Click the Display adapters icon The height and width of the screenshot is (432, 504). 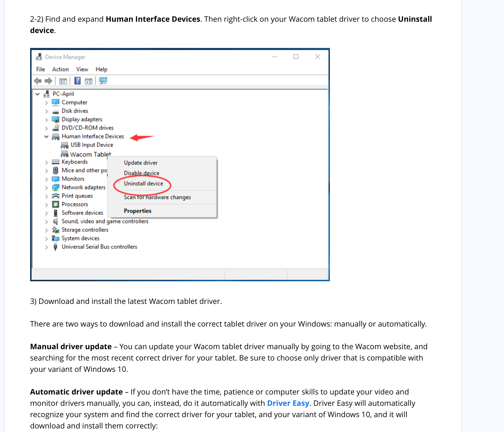(55, 119)
